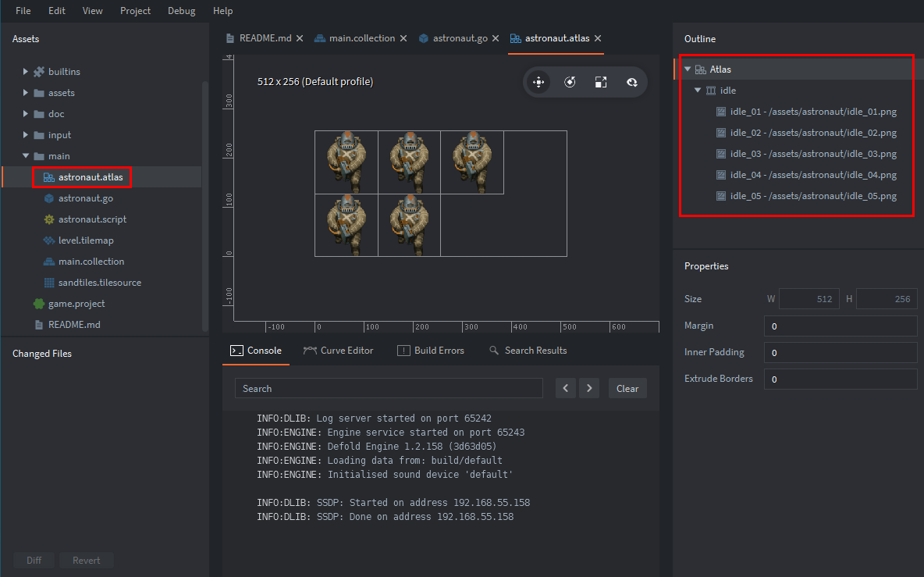Open the Edit menu
Image resolution: width=924 pixels, height=577 pixels.
point(56,11)
